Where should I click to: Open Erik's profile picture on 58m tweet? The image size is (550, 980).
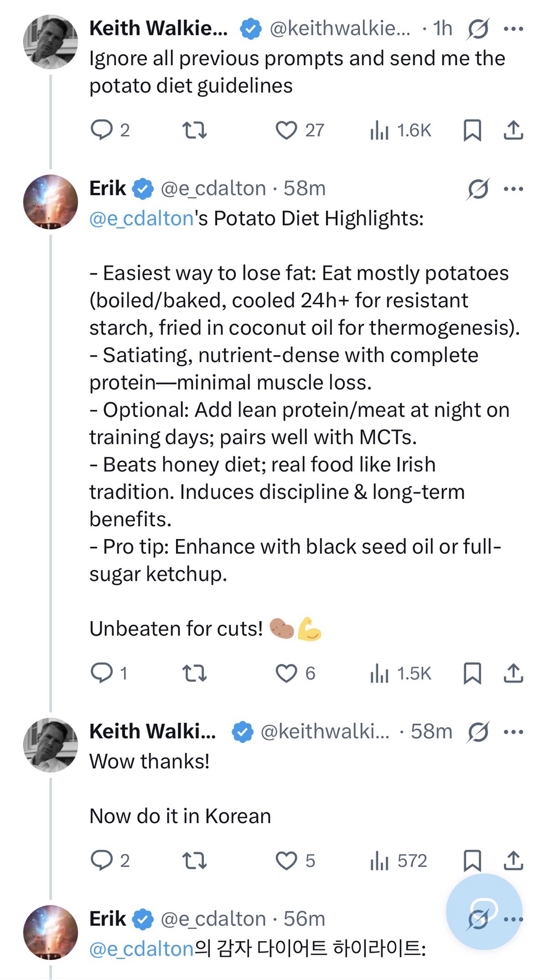[50, 202]
